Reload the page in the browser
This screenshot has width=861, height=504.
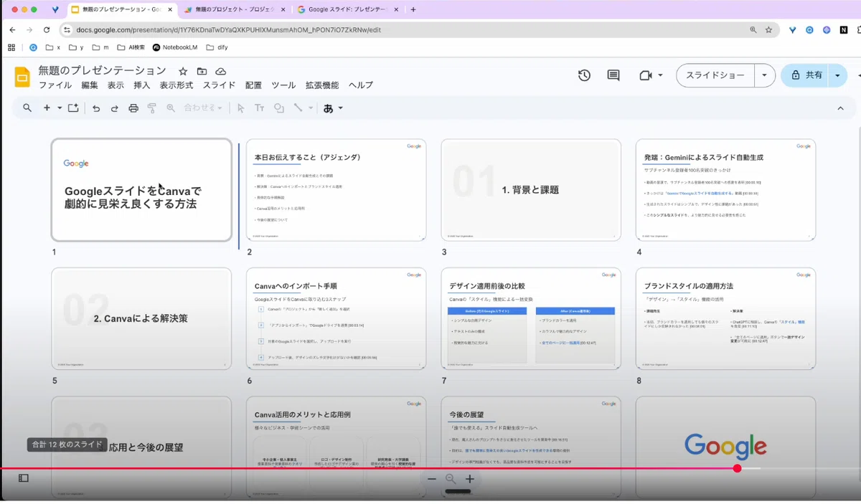(47, 30)
